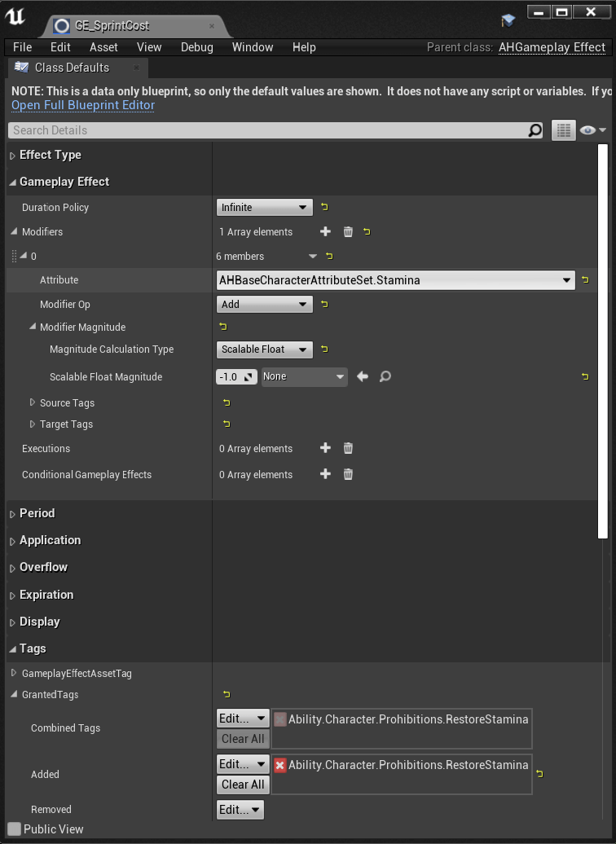This screenshot has width=616, height=844.
Task: Browse to curve asset with magnifier icon
Action: tap(385, 376)
